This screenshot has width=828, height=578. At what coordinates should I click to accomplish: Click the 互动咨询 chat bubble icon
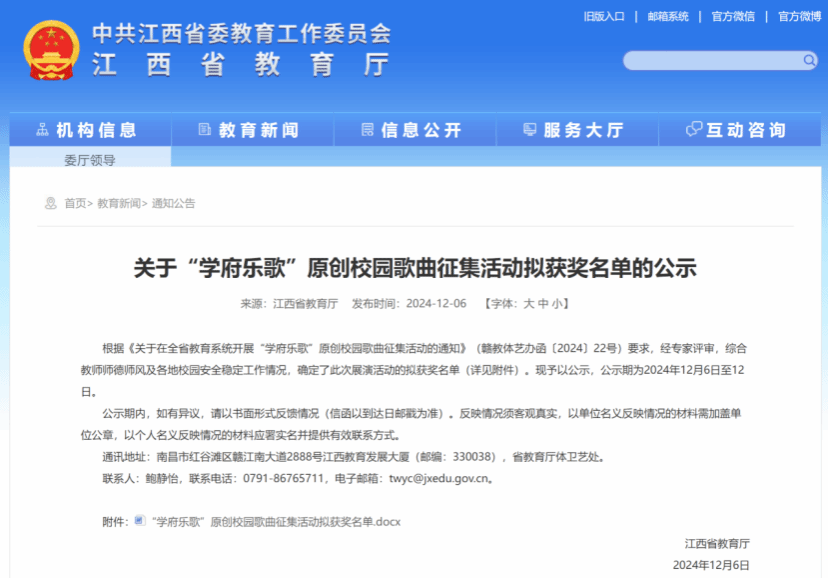(x=694, y=130)
